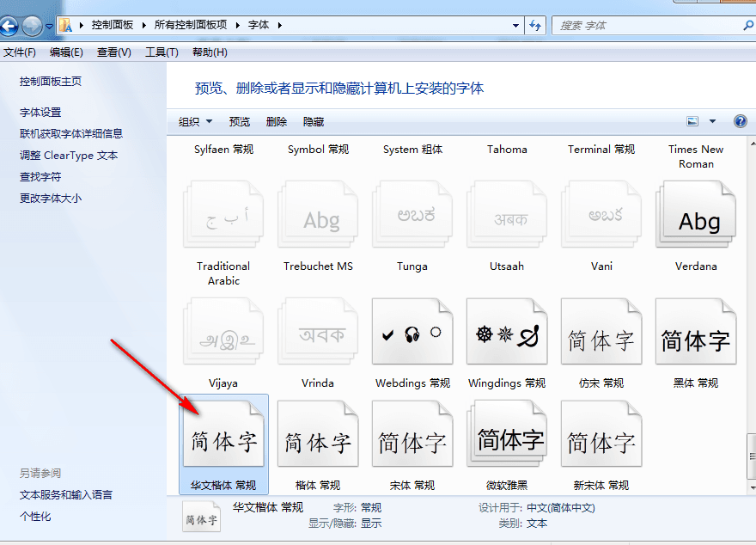Click the refresh icon beside address bar
The image size is (756, 545).
[x=535, y=26]
